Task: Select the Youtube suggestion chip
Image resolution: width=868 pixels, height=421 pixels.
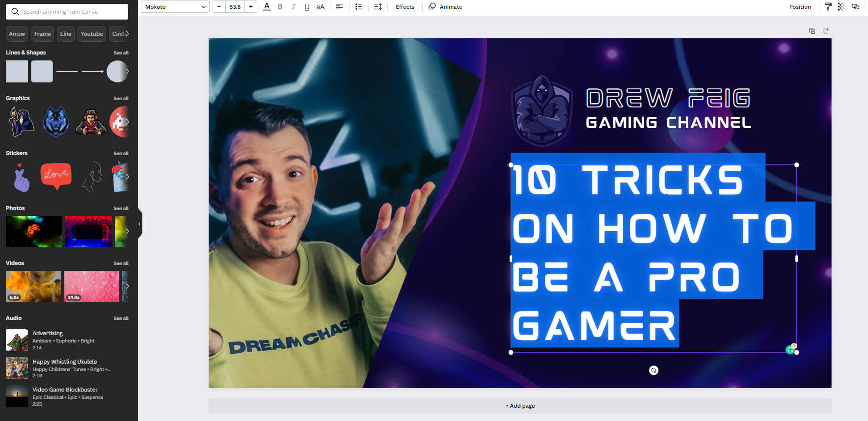Action: 92,34
